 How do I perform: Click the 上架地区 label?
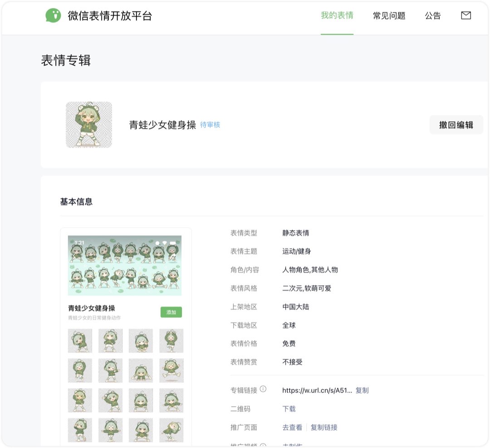244,307
